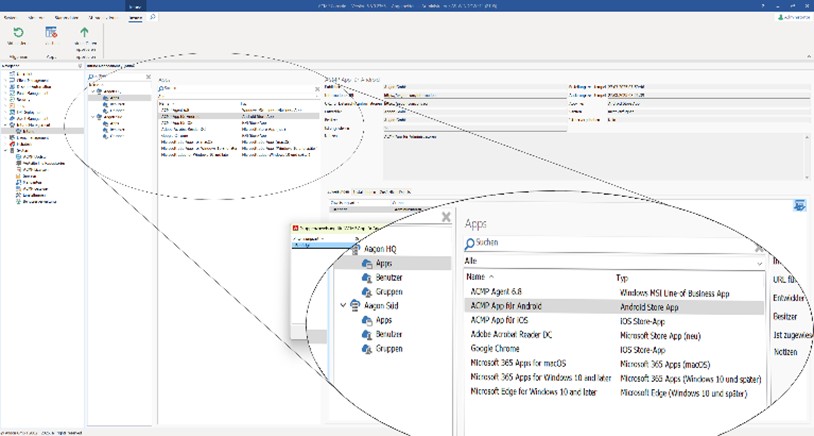
Task: Collapse the Aagon Süd tree node
Action: [345, 306]
